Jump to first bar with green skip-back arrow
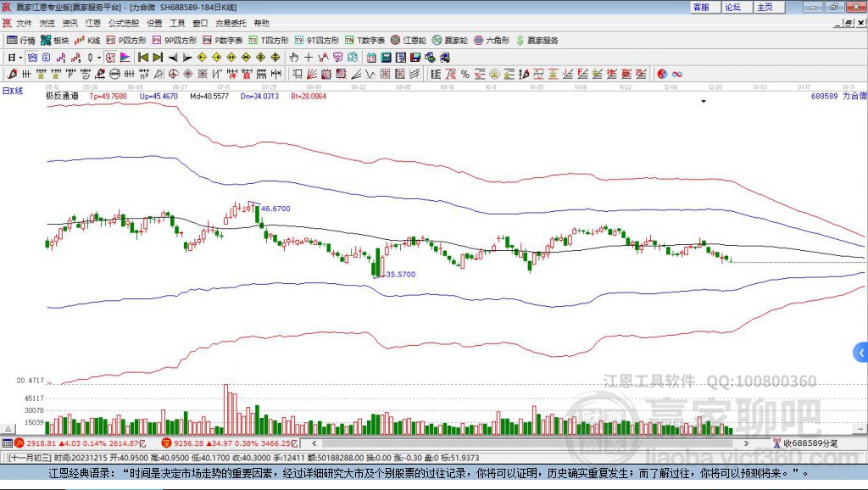Viewport: 868px width, 490px height. tap(142, 57)
